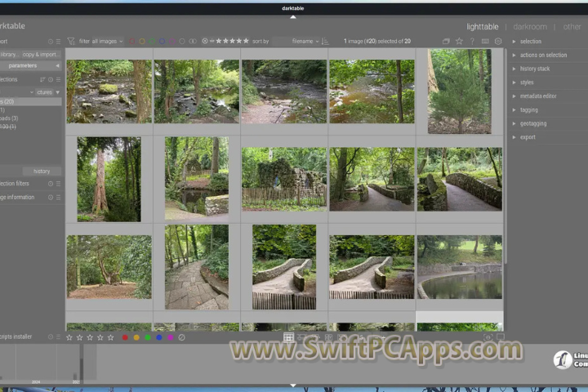Toggle blue color label filter circle

pyautogui.click(x=162, y=42)
